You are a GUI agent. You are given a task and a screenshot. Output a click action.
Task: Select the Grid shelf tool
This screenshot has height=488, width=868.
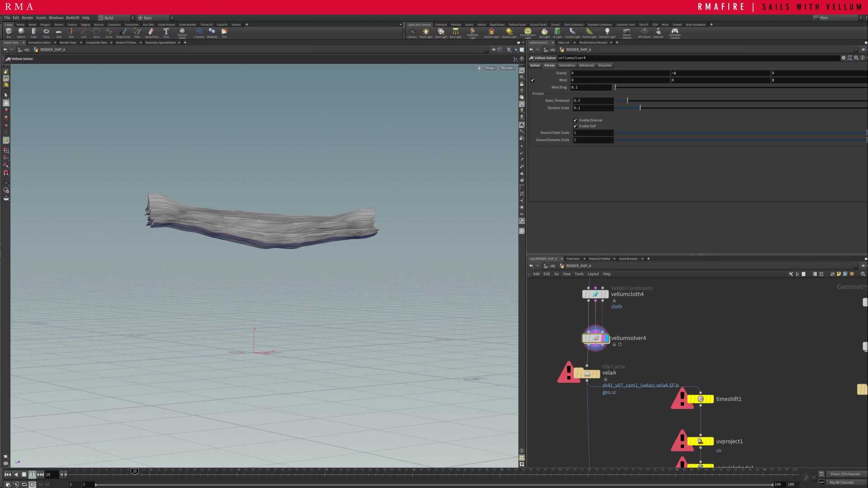coord(59,33)
